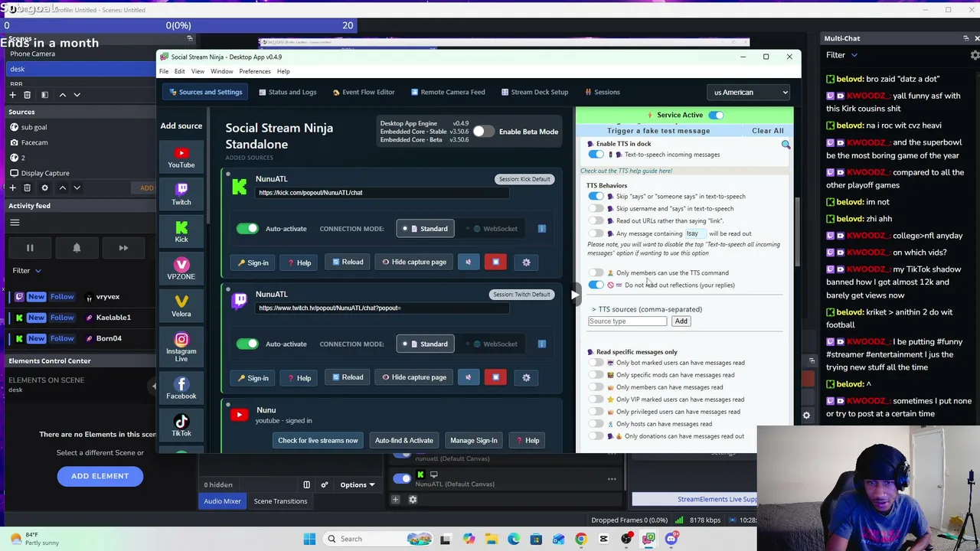
Task: Stop the Twitch NunuATL source
Action: (495, 377)
